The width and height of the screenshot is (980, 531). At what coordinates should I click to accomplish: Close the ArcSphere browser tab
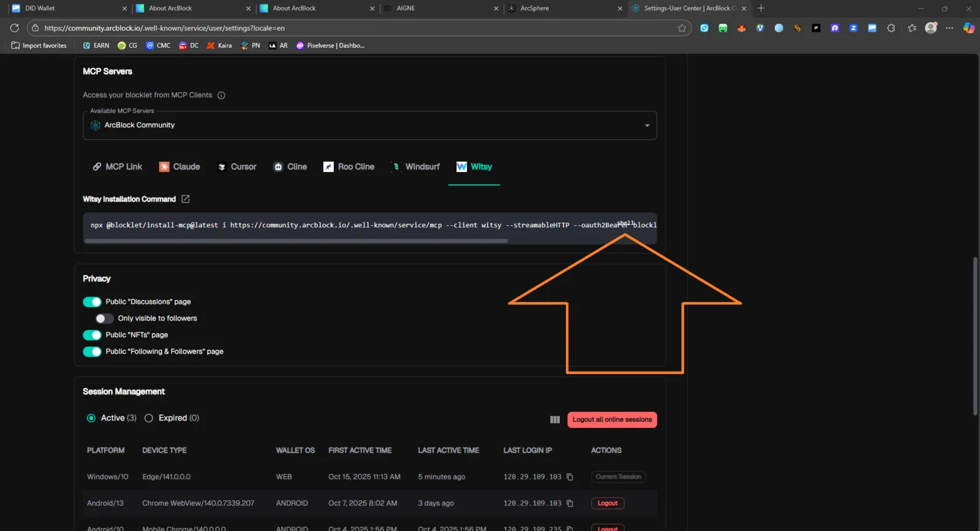click(620, 9)
